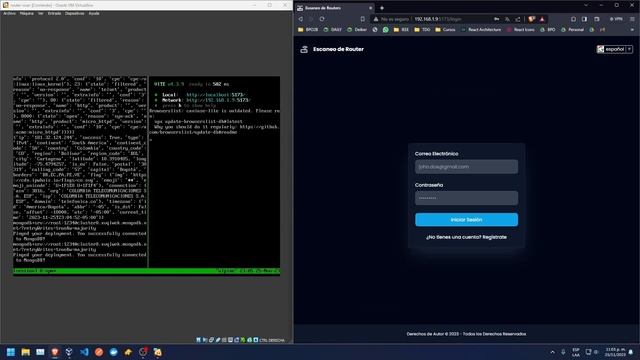Open the taskbar clock and date

tap(615, 352)
